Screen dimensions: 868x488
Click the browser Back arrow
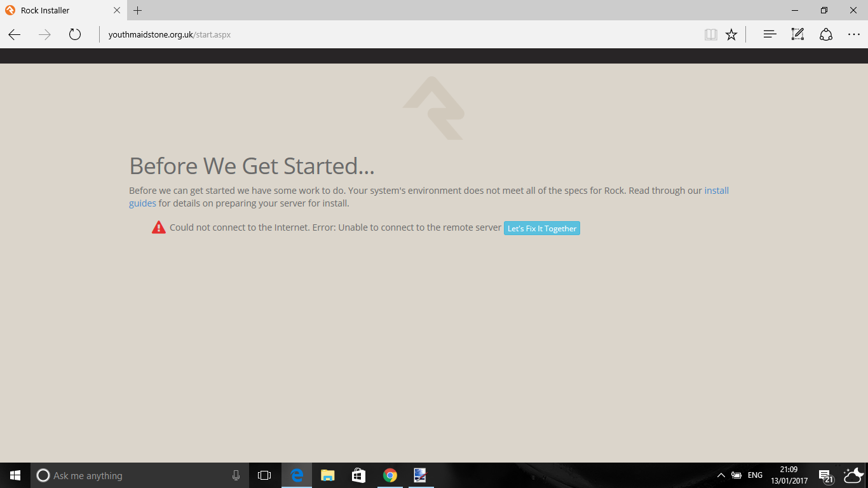point(15,35)
